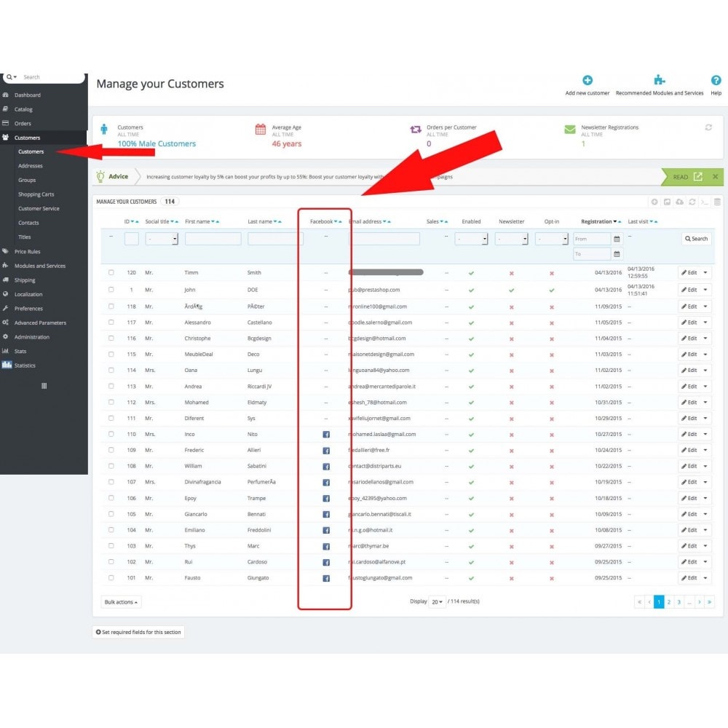Screen dimensions: 728x728
Task: Open Catalog in the sidebar
Action: pyautogui.click(x=23, y=110)
